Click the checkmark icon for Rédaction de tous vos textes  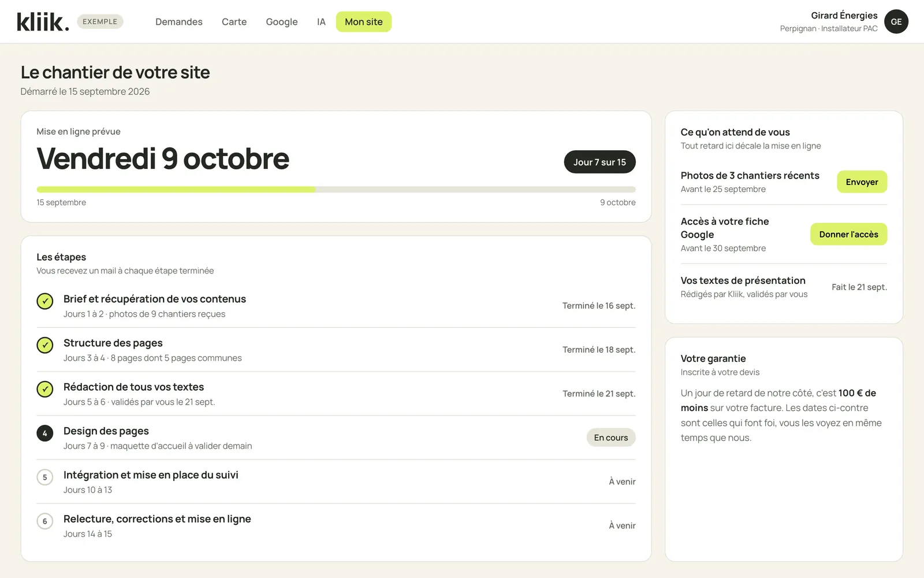(x=45, y=389)
